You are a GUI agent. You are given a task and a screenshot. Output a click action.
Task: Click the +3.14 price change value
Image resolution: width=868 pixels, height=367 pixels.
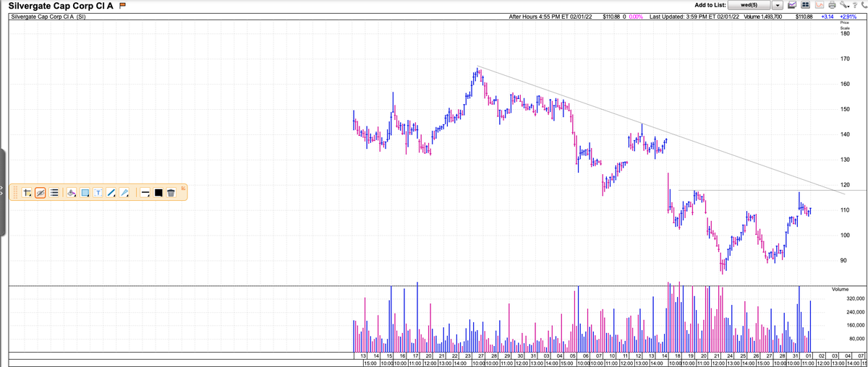tap(827, 17)
